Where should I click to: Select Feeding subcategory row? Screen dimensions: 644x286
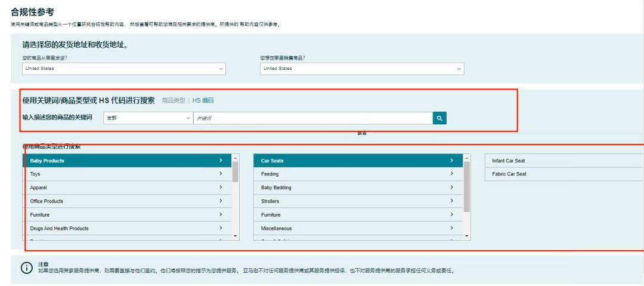[x=358, y=174]
